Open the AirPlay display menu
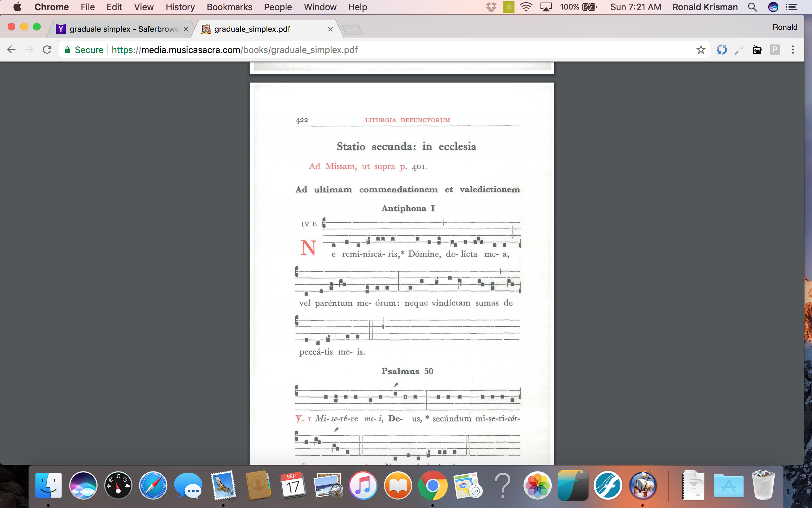 click(546, 7)
